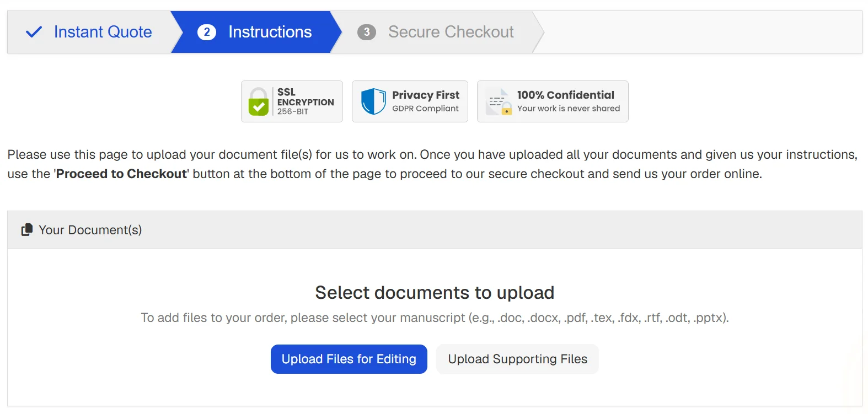Click the step 2 number circle
This screenshot has height=414, width=868.
(x=207, y=32)
